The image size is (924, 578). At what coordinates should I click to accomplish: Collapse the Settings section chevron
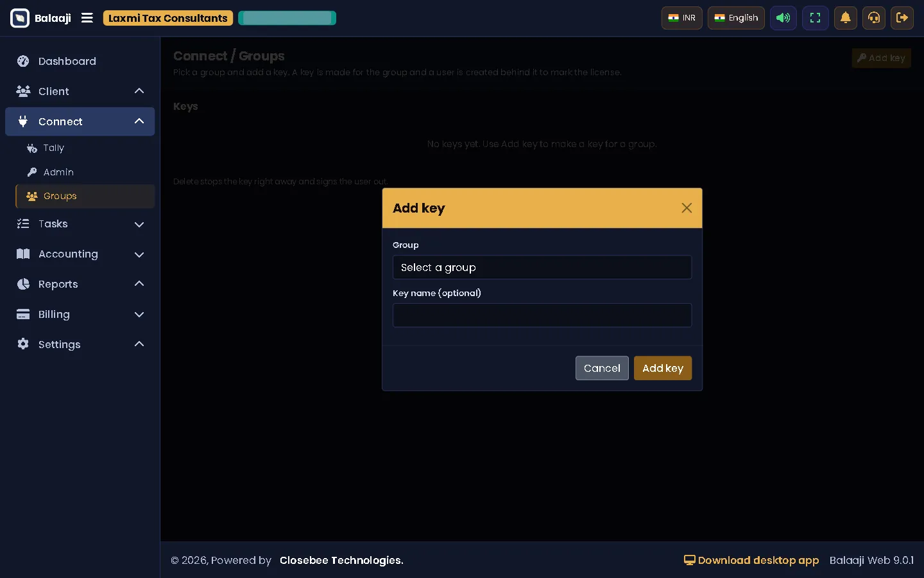139,344
